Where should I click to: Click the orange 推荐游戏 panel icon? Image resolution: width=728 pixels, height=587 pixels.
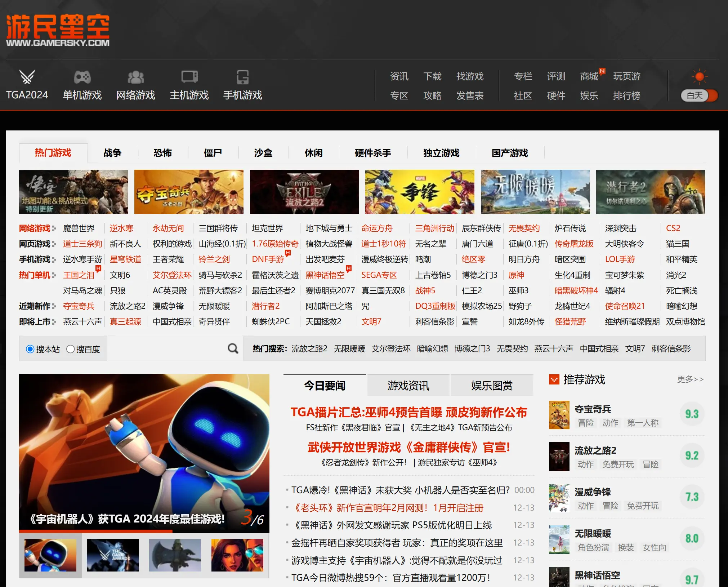click(555, 379)
